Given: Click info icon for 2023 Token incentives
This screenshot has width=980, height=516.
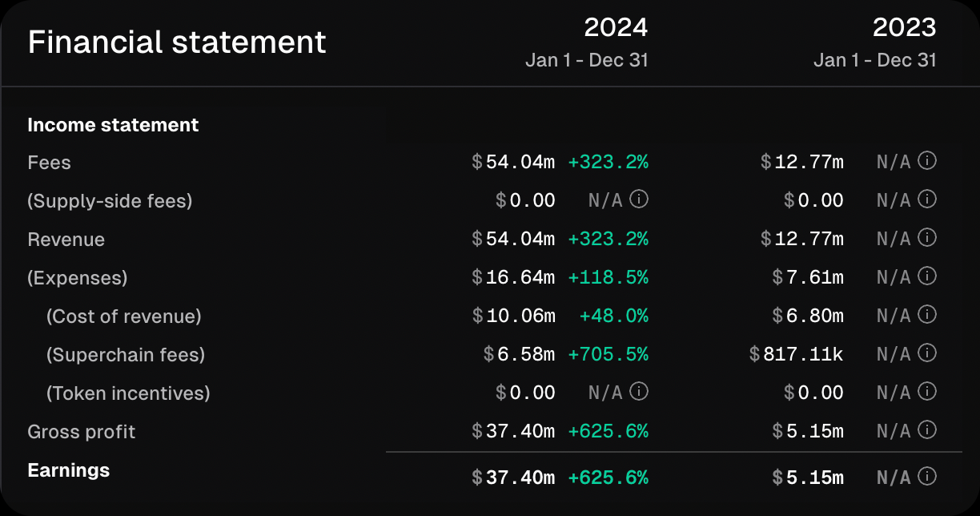Looking at the screenshot, I should (x=927, y=392).
